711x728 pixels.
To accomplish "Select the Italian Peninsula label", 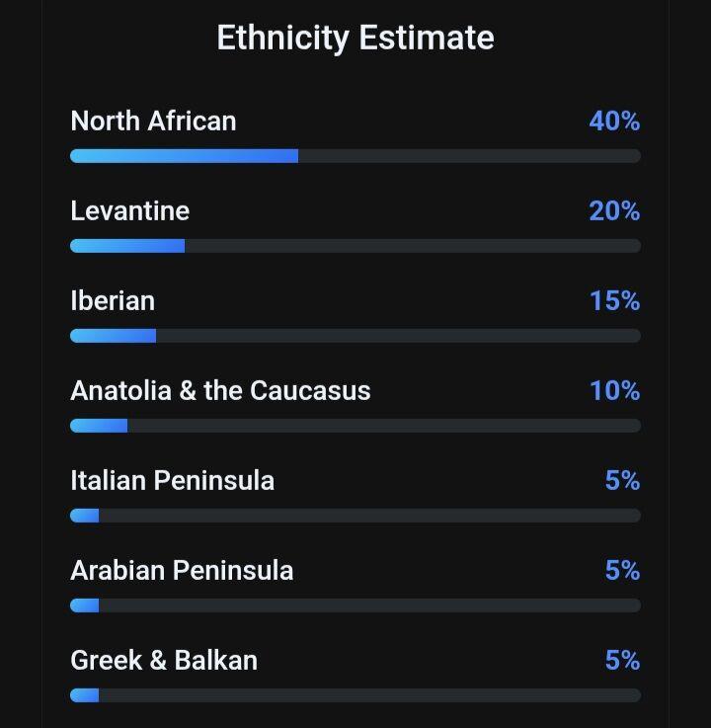I will coord(172,481).
